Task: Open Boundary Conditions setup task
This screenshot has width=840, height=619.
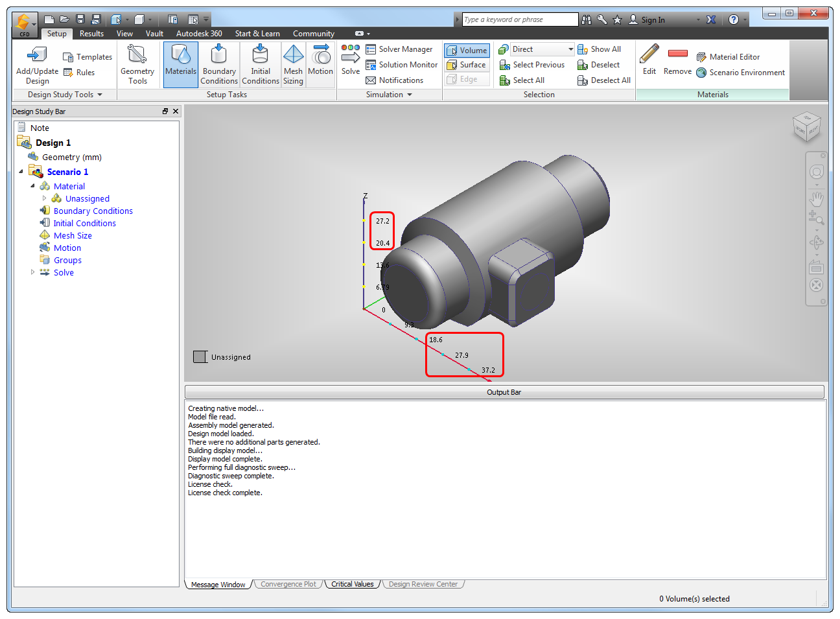Action: click(219, 64)
